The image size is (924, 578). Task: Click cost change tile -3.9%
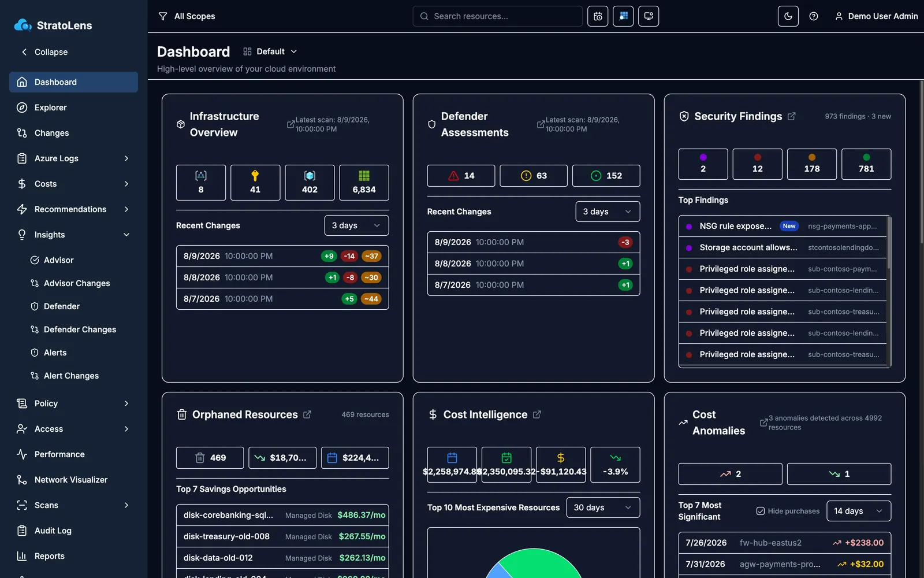pyautogui.click(x=615, y=465)
